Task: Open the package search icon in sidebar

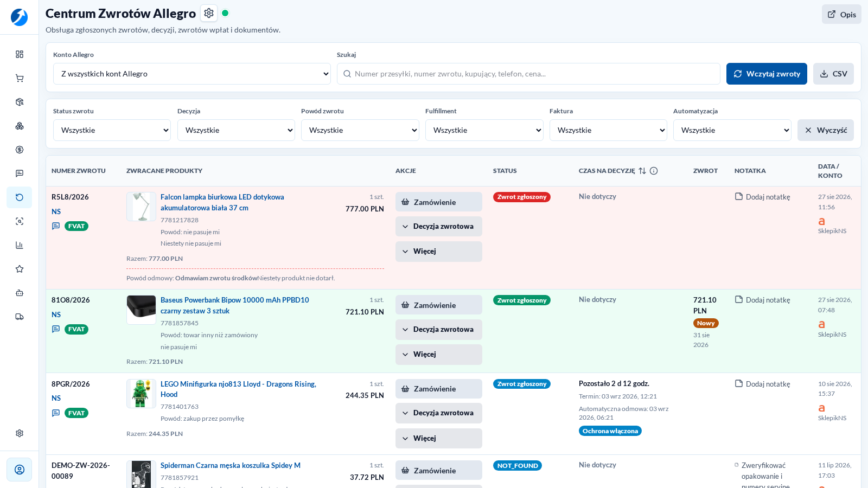Action: tap(20, 102)
